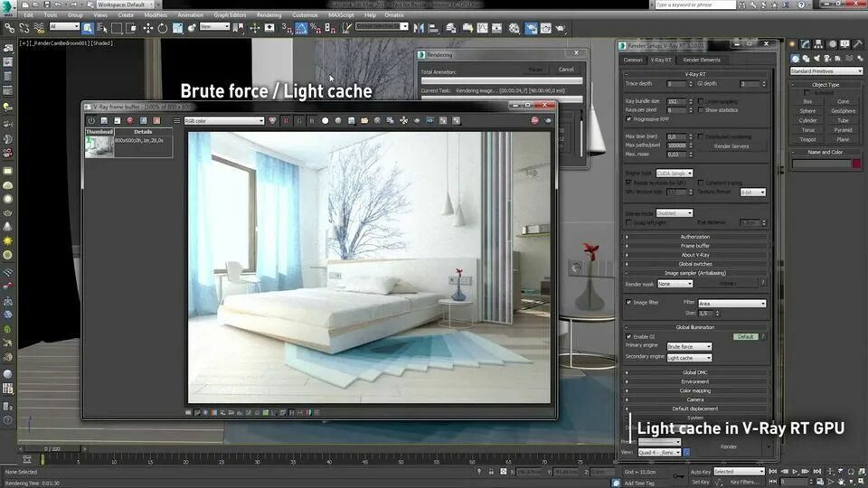Click Cancel in the Rendering dialog
This screenshot has height=488, width=868.
pyautogui.click(x=566, y=70)
